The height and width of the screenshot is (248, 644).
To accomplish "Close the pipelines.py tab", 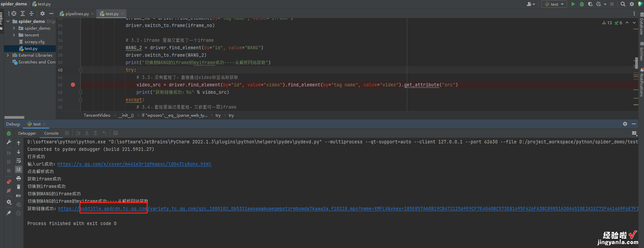I will pos(93,14).
